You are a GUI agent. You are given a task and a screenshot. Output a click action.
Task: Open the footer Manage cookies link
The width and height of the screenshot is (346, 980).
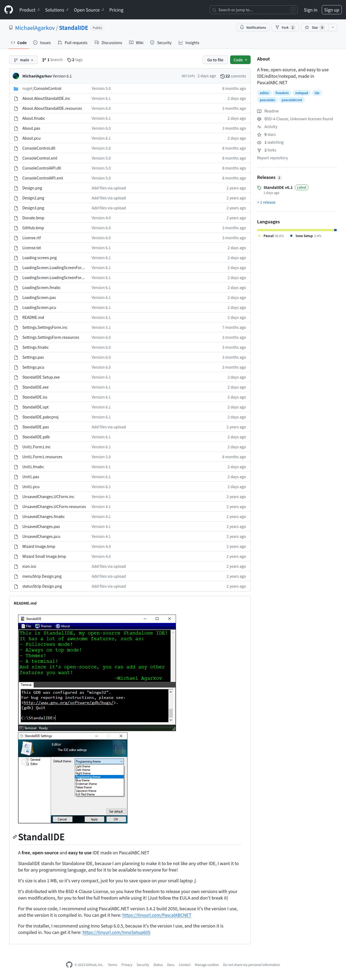tap(206, 965)
